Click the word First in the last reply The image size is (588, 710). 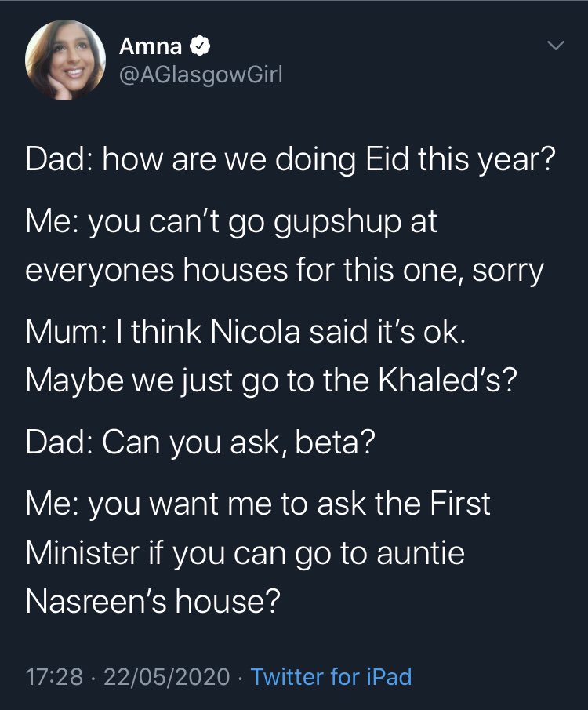click(458, 504)
